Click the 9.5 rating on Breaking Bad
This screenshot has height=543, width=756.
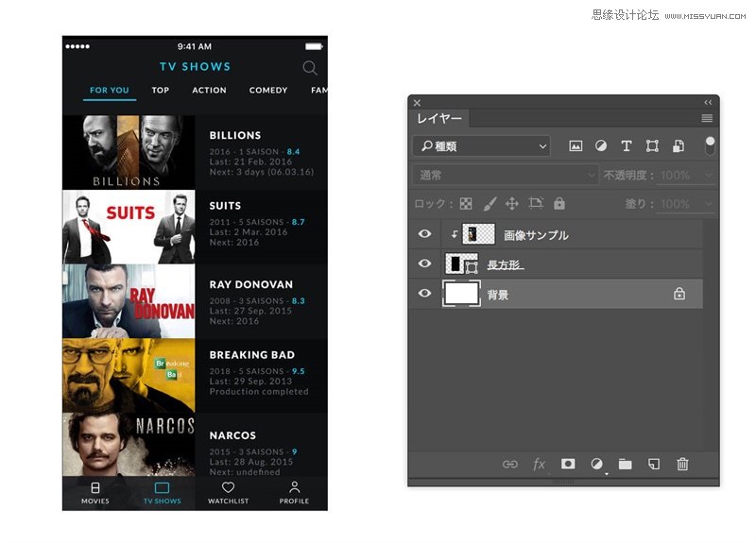(x=298, y=371)
